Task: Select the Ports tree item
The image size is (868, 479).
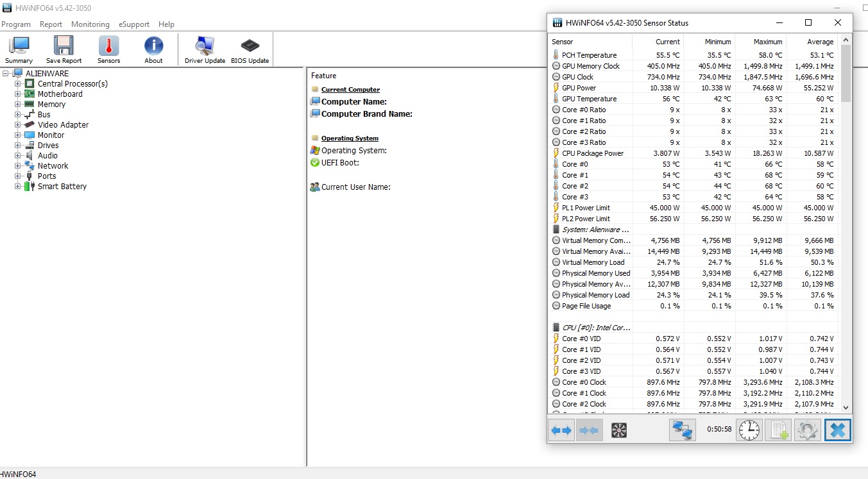Action: point(47,176)
